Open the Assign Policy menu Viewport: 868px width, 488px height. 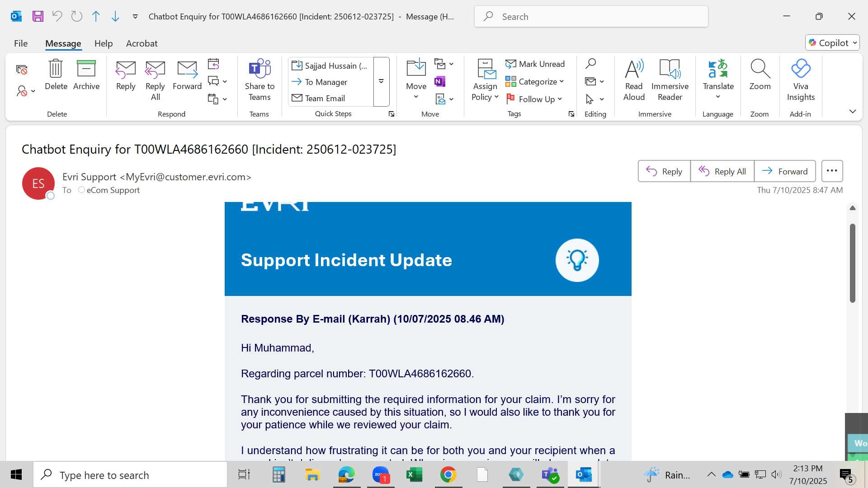485,80
